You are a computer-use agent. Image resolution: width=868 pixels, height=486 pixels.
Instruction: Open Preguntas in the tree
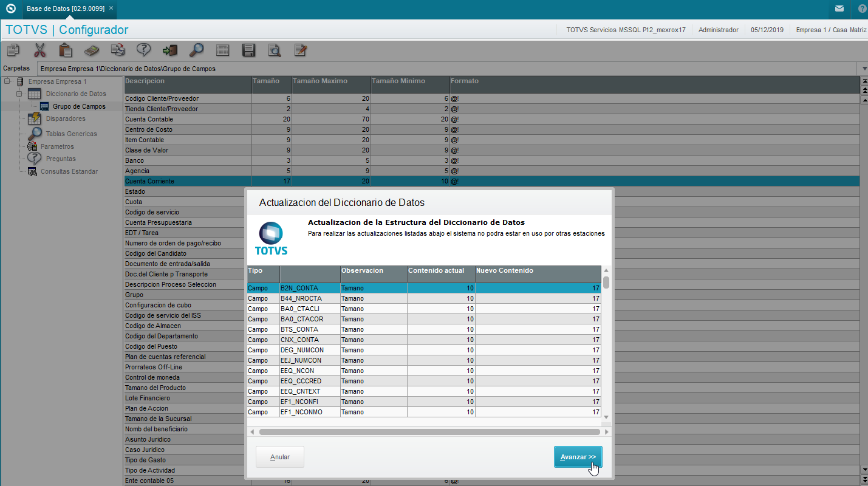click(x=61, y=159)
